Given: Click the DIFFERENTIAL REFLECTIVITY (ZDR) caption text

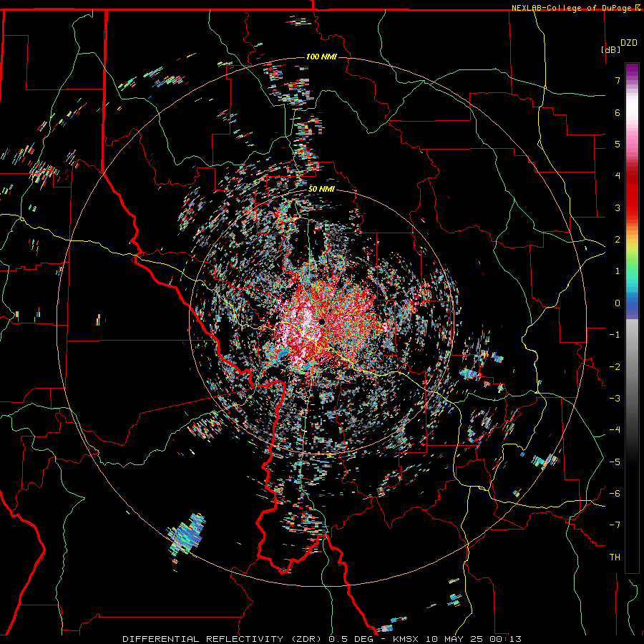Looking at the screenshot, I should click(x=222, y=639).
